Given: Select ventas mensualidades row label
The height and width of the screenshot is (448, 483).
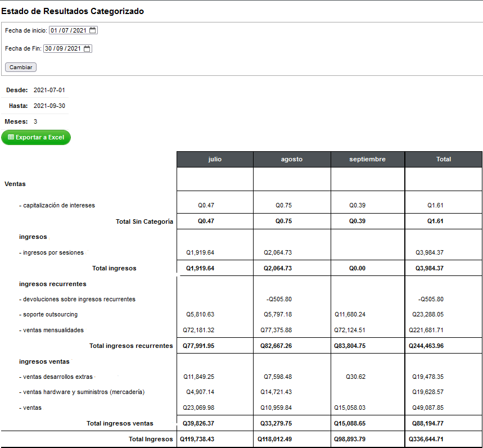Looking at the screenshot, I should tap(51, 330).
